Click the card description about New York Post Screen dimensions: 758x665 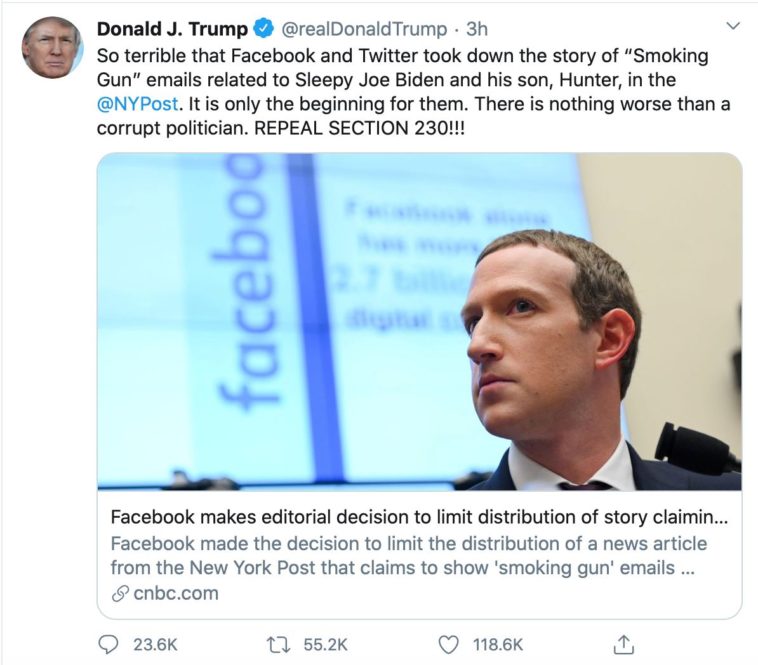(x=408, y=556)
